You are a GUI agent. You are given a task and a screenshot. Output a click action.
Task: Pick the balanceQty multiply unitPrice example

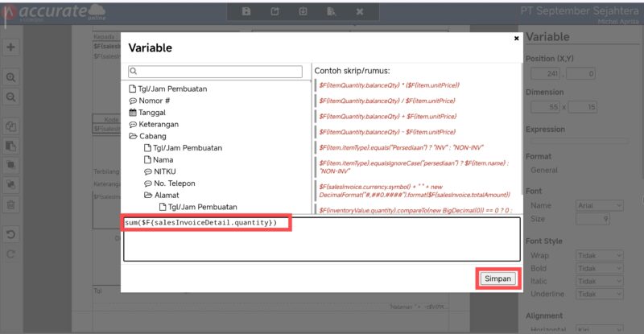click(x=387, y=85)
